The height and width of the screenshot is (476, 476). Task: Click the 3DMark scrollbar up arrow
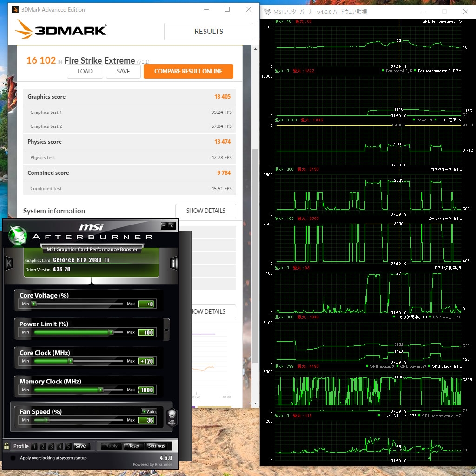(255, 49)
